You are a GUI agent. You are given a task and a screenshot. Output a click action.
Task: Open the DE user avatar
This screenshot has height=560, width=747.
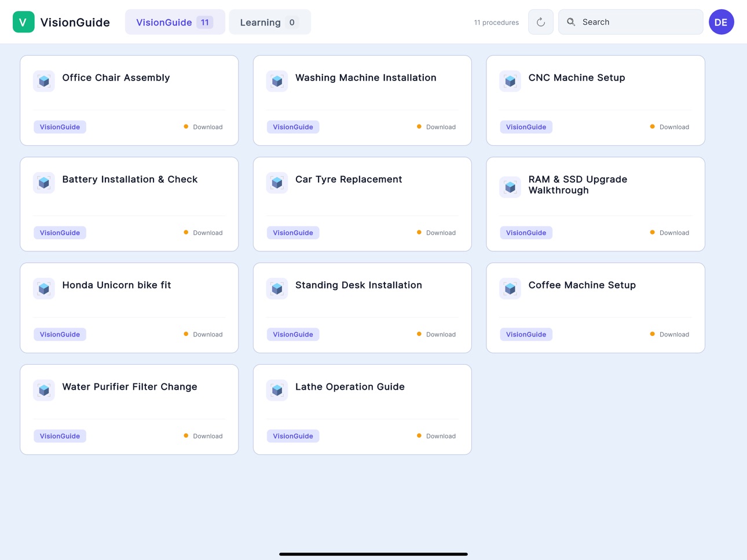point(721,22)
